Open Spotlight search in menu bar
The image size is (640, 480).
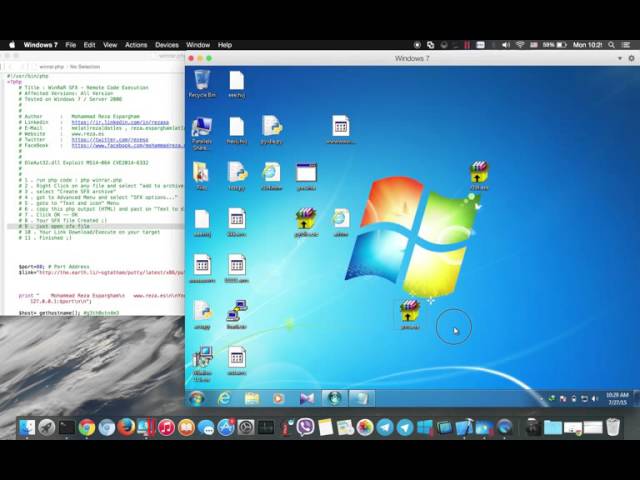coord(611,45)
